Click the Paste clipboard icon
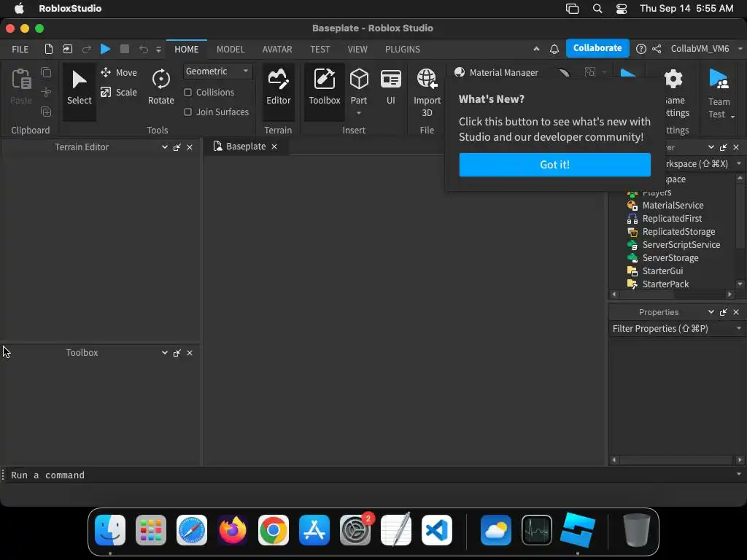The height and width of the screenshot is (560, 747). [21, 86]
